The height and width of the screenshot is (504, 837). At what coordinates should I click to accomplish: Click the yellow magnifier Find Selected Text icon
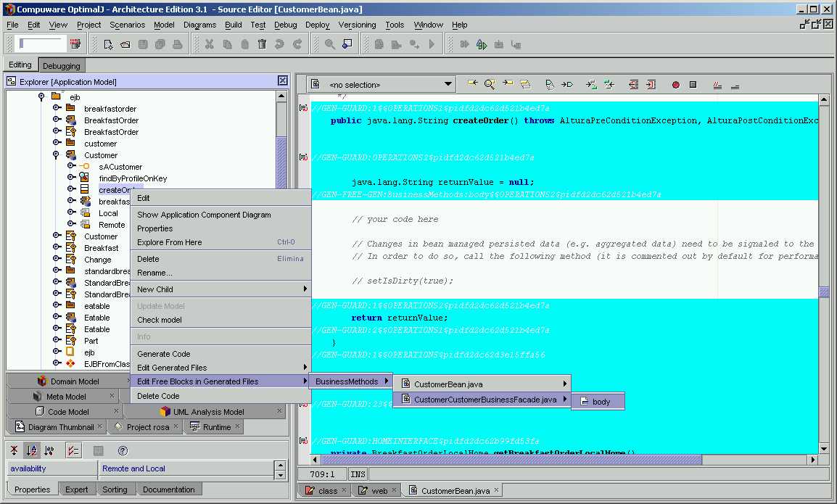(x=490, y=84)
